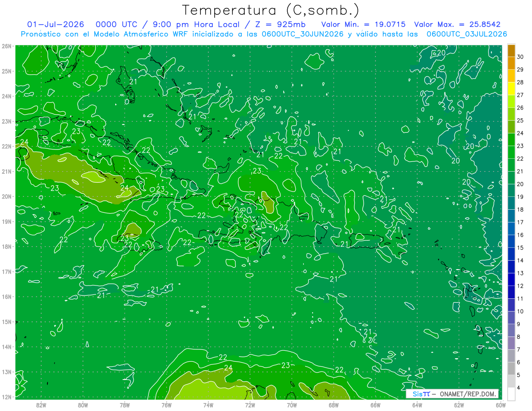
Task: Click the white swatch below color bar label 5
Action: 511,393
